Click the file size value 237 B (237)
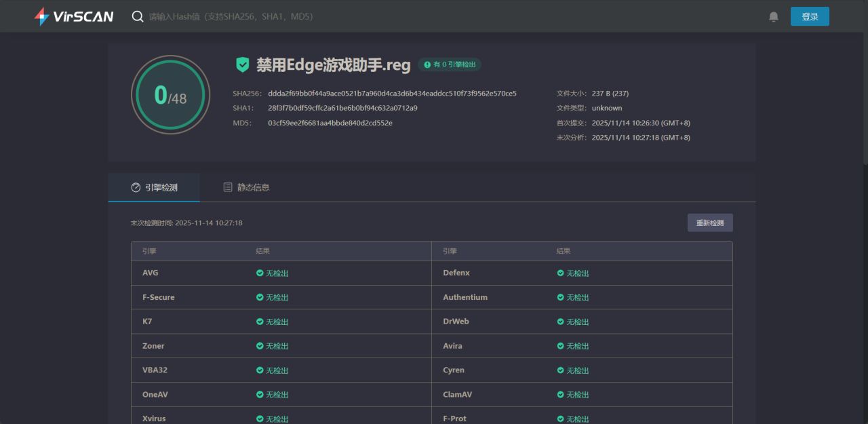The image size is (868, 424). [610, 94]
